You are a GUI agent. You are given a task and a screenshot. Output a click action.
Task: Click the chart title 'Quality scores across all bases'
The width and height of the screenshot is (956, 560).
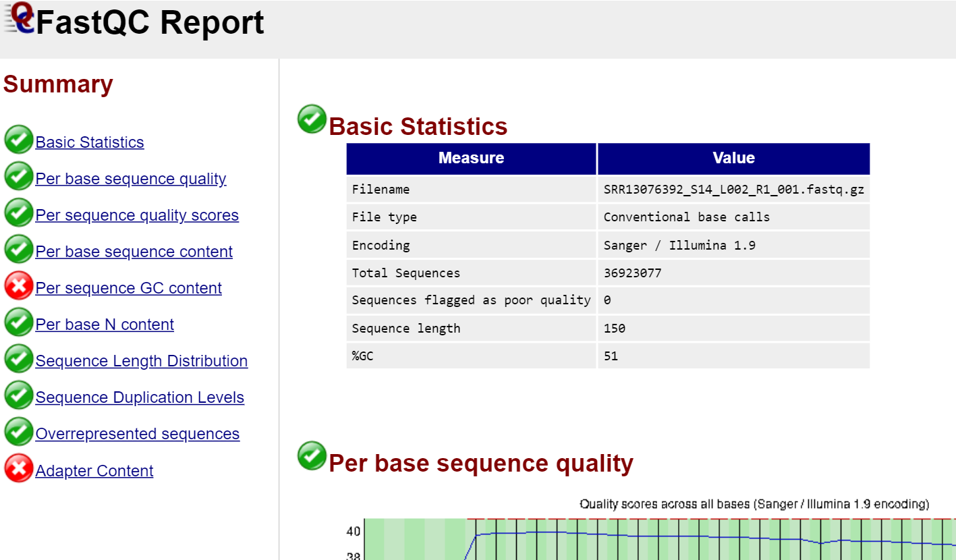point(754,504)
